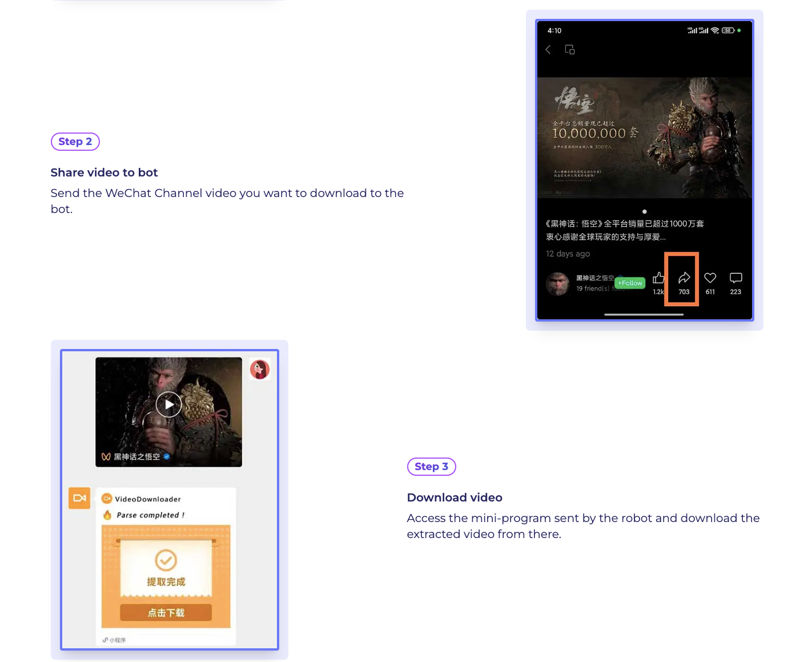Click the "Send the WeChat Channel video" description
Screen dimensions: 812x662
pyautogui.click(x=227, y=201)
